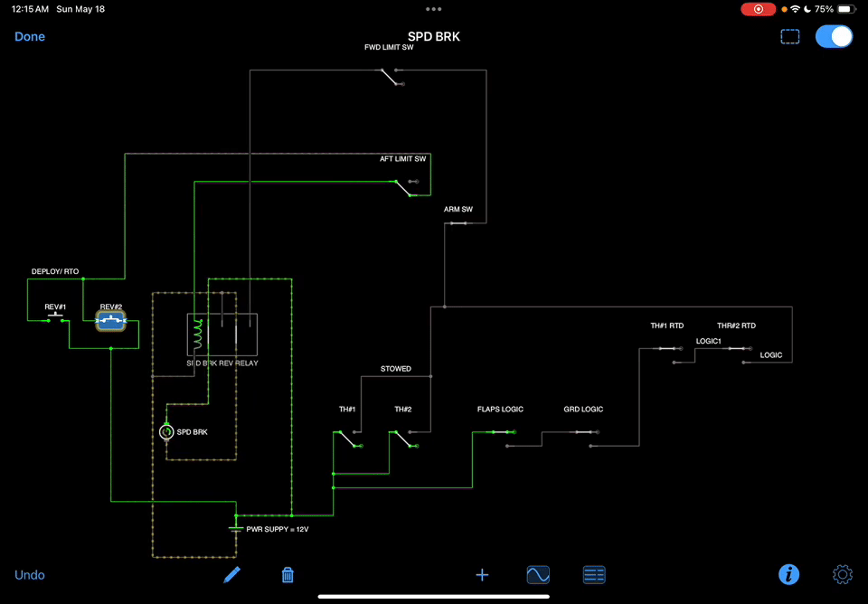The width and height of the screenshot is (868, 604).
Task: Tap the plus add component icon
Action: coord(482,574)
